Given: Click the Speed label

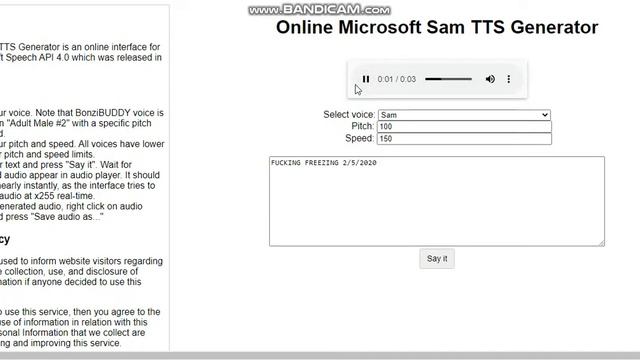Looking at the screenshot, I should pos(359,138).
